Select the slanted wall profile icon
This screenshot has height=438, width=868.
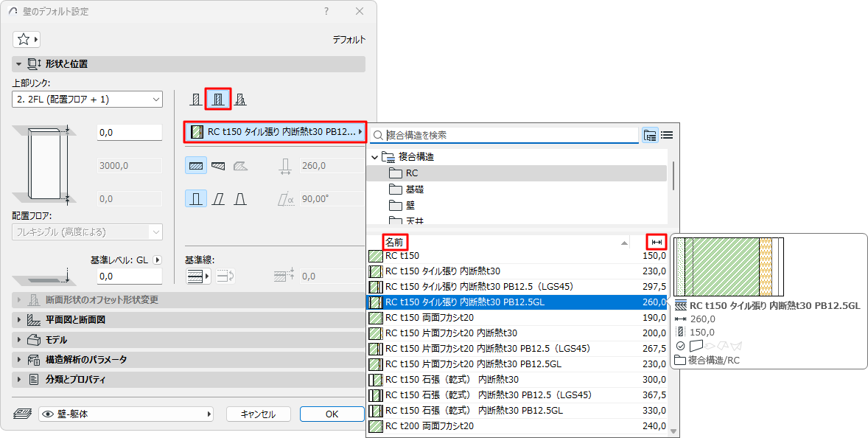point(219,198)
